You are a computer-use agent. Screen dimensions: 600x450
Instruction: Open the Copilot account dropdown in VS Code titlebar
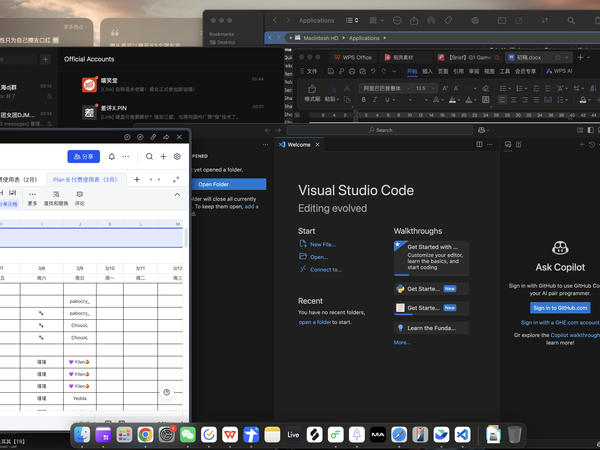(484, 130)
